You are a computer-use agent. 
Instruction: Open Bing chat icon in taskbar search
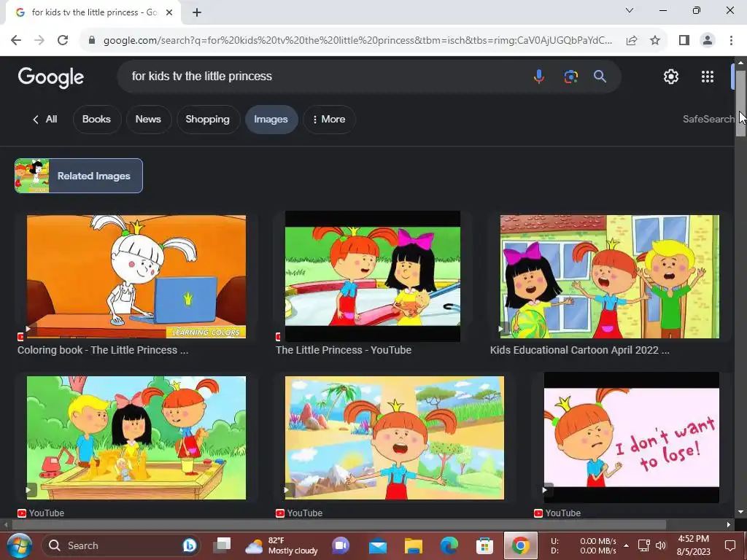pyautogui.click(x=189, y=545)
